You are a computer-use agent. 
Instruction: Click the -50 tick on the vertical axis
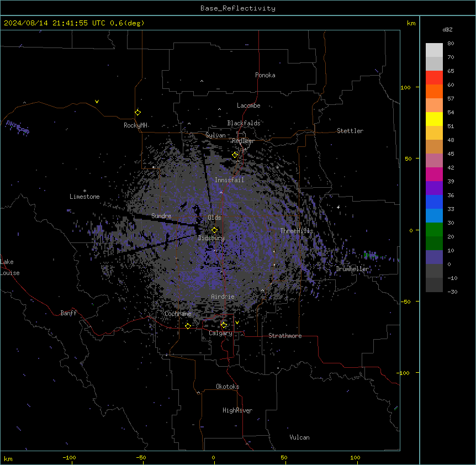(405, 302)
